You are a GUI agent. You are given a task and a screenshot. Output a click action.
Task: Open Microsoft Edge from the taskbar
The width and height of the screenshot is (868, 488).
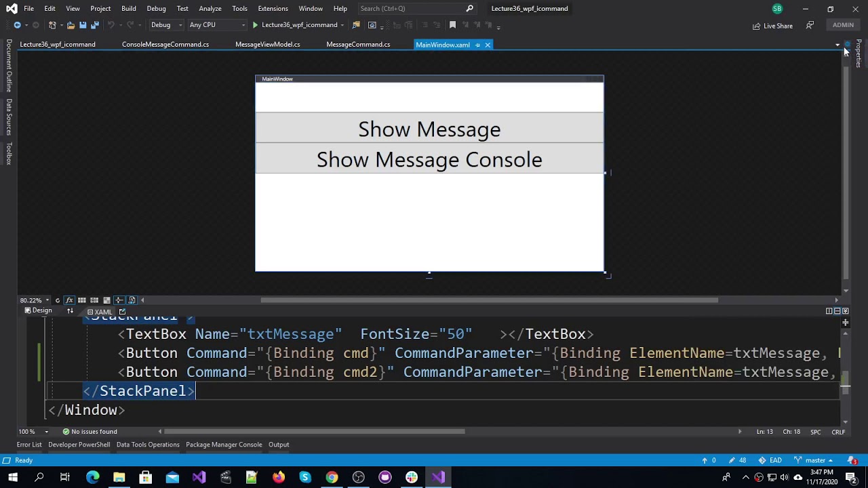tap(92, 477)
